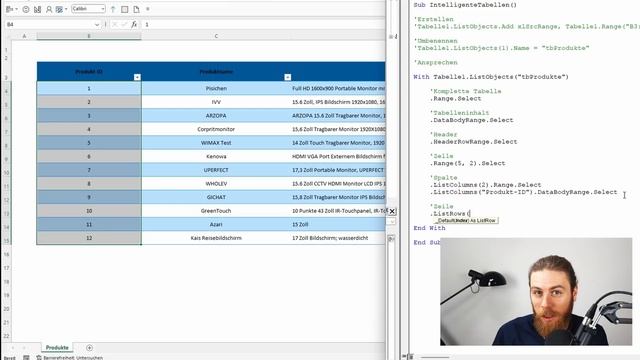
Task: Select the cell with product name Azari
Action: pyautogui.click(x=216, y=224)
